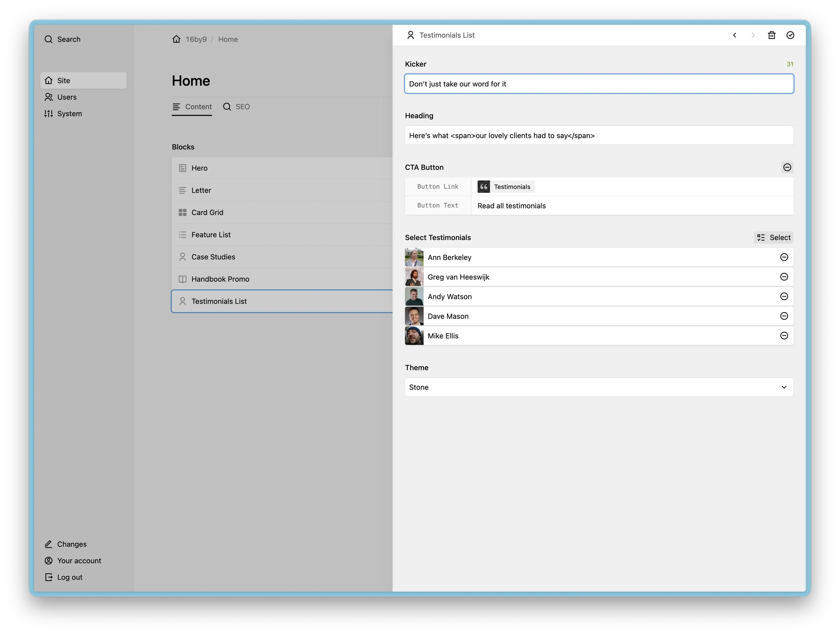Go to next block with right chevron

pos(753,35)
